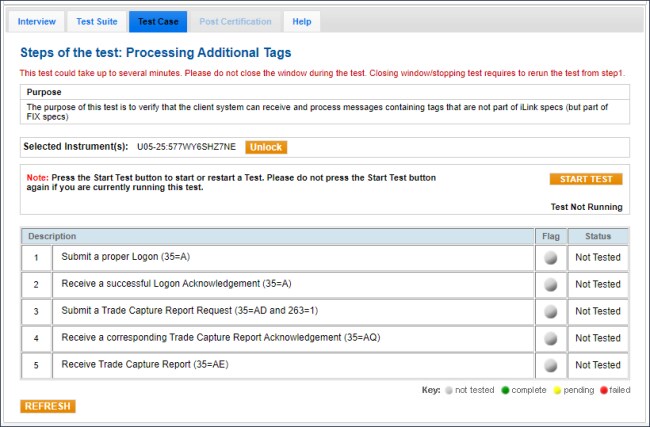Click flag indicator for Logon Acknowledgement row
Image resolution: width=650 pixels, height=427 pixels.
550,285
